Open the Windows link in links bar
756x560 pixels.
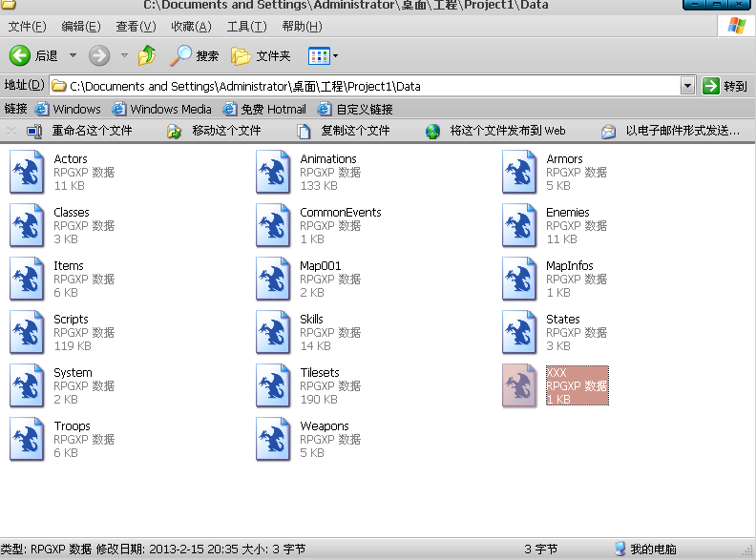pos(68,109)
